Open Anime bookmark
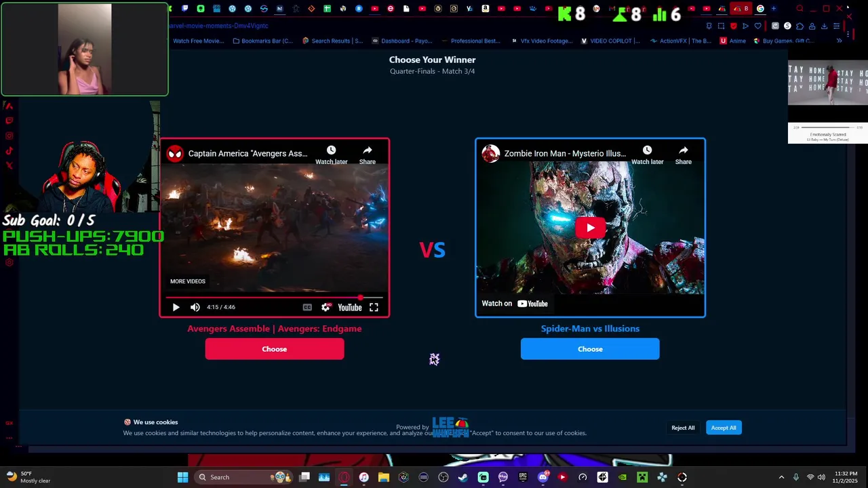Image resolution: width=868 pixels, height=488 pixels. 733,41
